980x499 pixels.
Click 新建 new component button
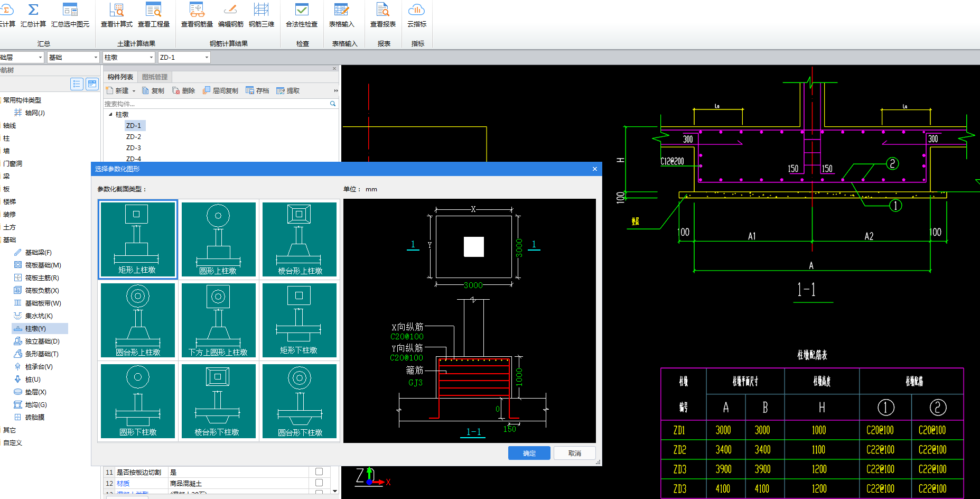tap(117, 91)
